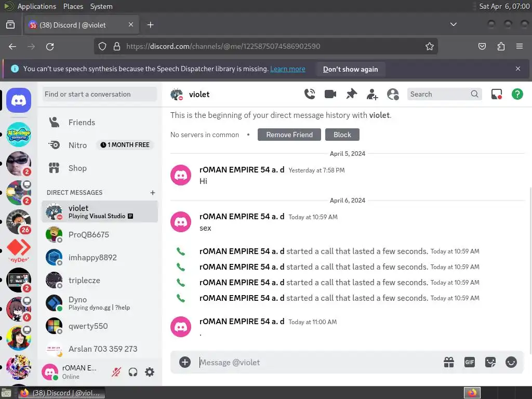Click Don't show again button

tap(351, 69)
